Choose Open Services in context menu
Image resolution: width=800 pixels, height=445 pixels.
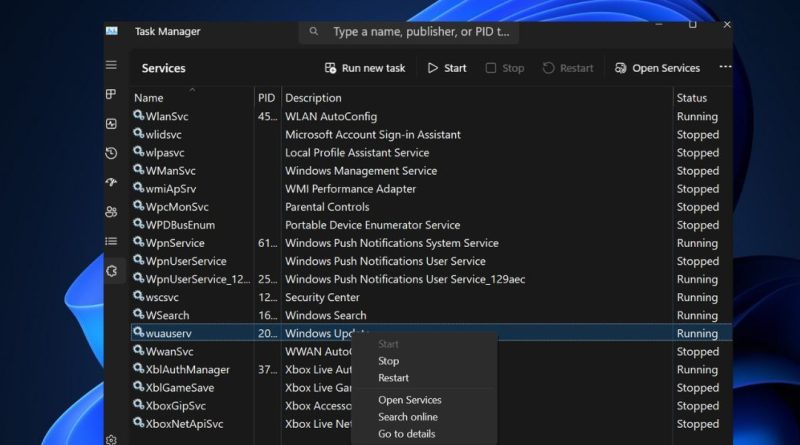(410, 400)
